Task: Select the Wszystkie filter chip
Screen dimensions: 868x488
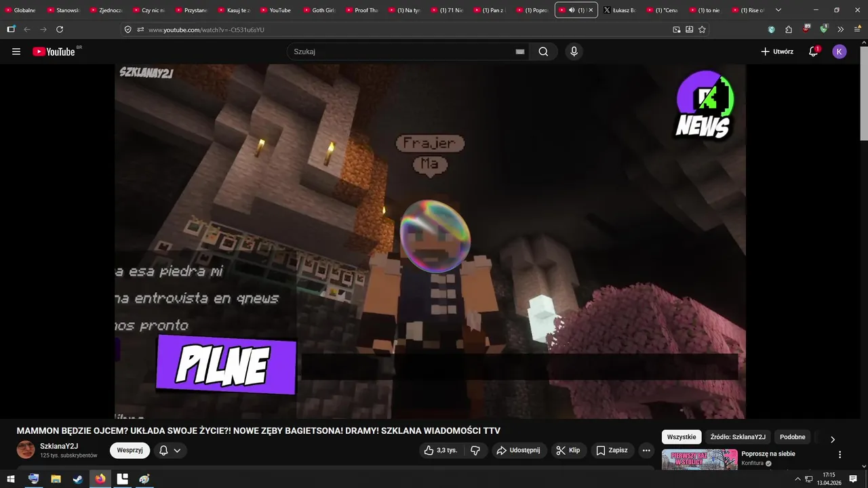Action: tap(682, 437)
